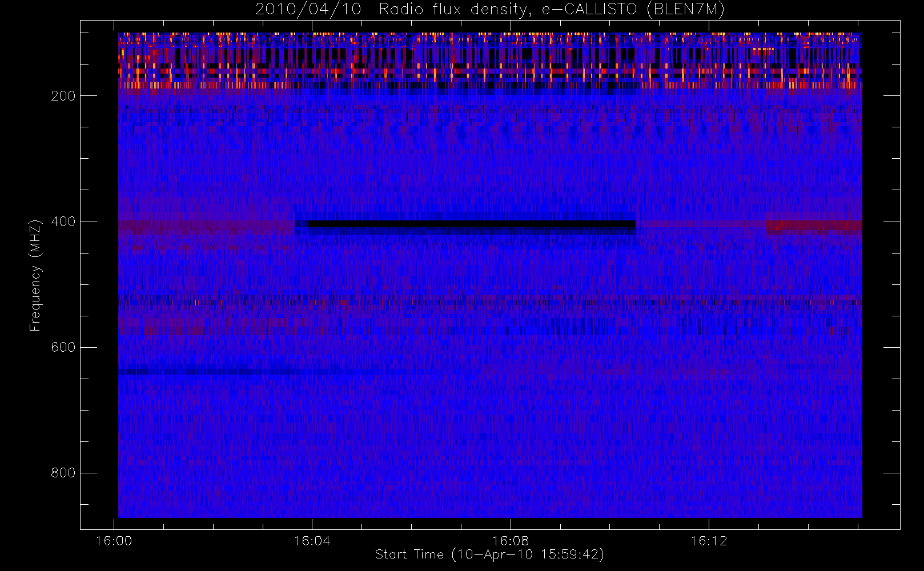The width and height of the screenshot is (924, 571).
Task: Click the 16:08 time tick label
Action: (511, 541)
